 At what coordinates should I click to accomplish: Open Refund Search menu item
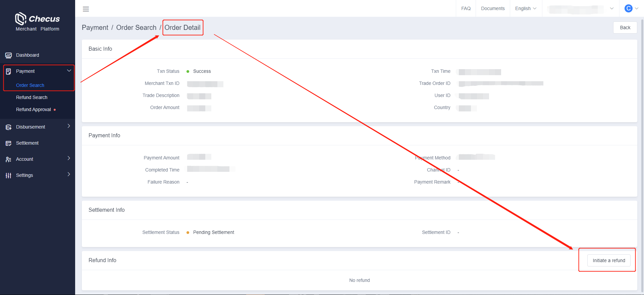(x=32, y=97)
